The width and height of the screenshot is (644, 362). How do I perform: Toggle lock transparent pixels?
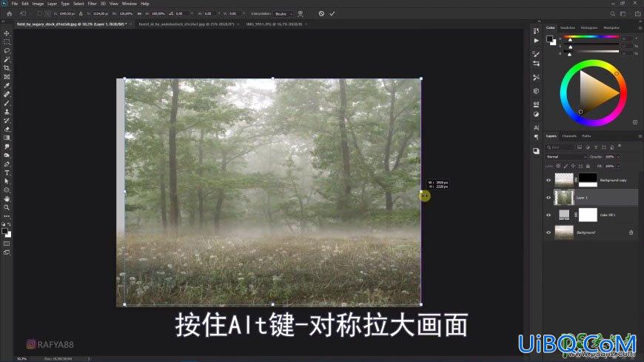[558, 166]
